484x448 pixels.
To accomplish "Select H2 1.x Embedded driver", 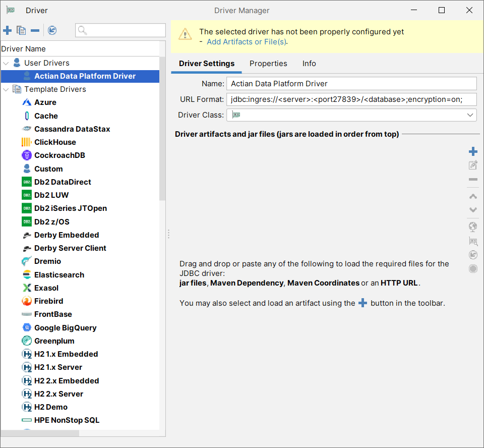I will tap(66, 354).
